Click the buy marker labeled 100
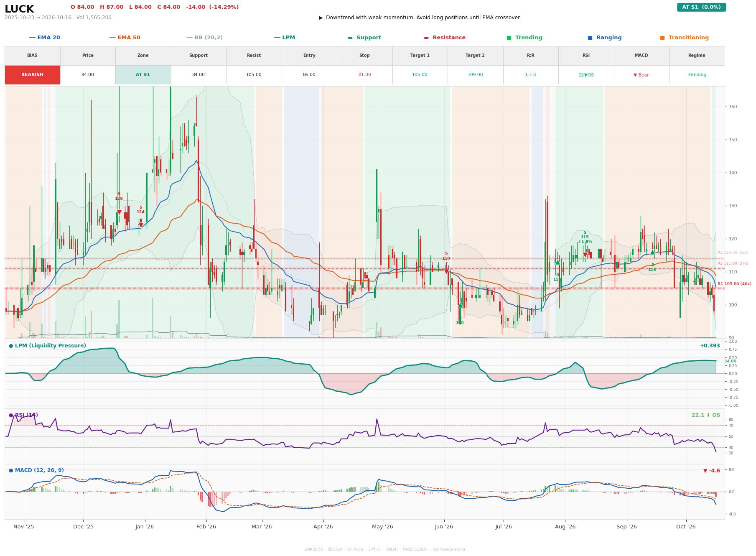Screen dimensions: 756x556 pyautogui.click(x=460, y=305)
